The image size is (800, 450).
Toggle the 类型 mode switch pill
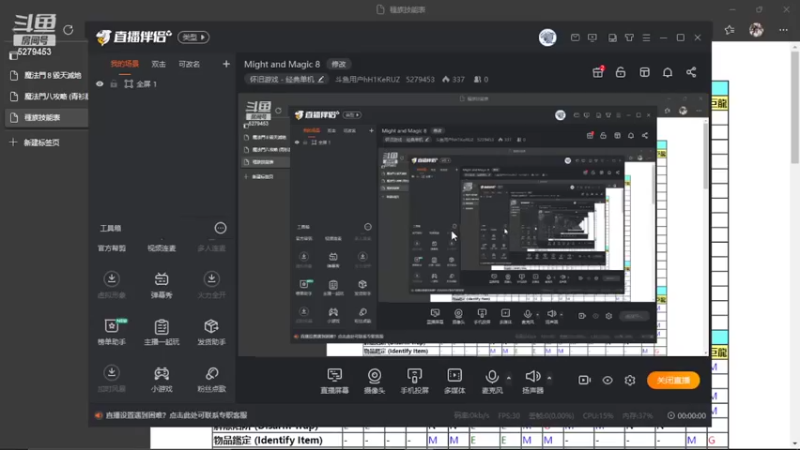pos(193,37)
